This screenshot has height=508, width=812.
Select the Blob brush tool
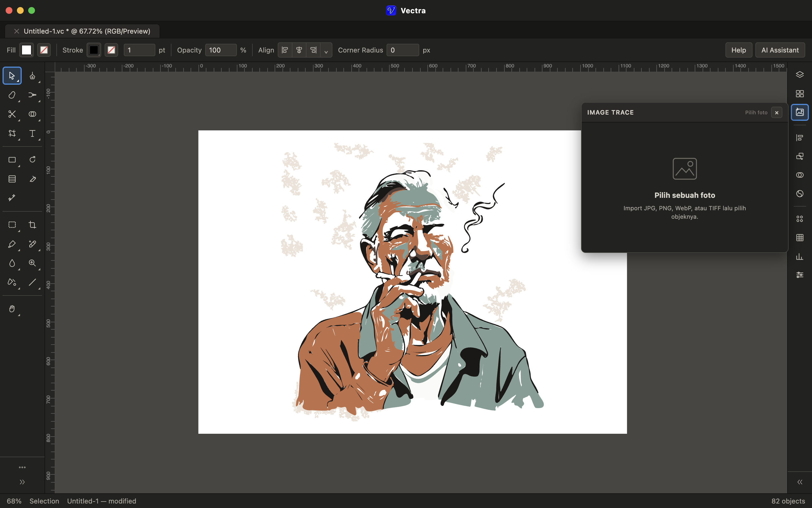pyautogui.click(x=12, y=95)
